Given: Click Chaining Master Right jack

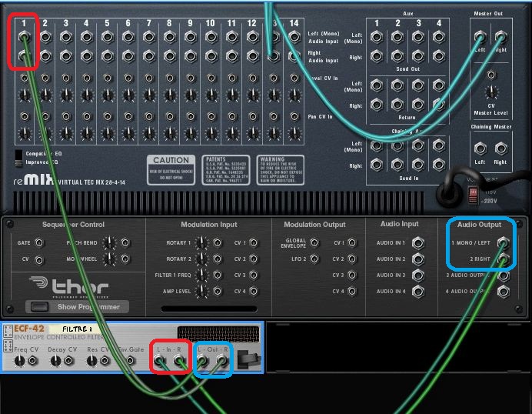Looking at the screenshot, I should tap(500, 149).
